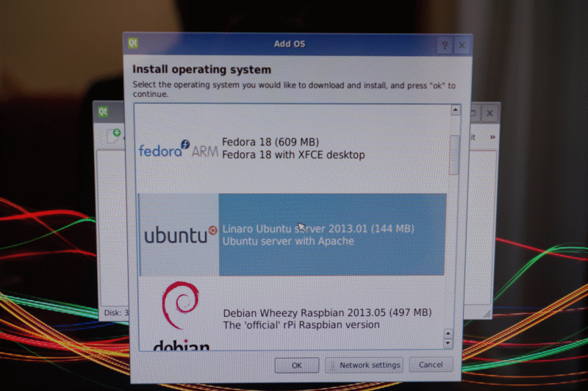Viewport: 588px width, 391px height.
Task: Select the Fedora 18 XFCE desktop entry
Action: point(293,148)
